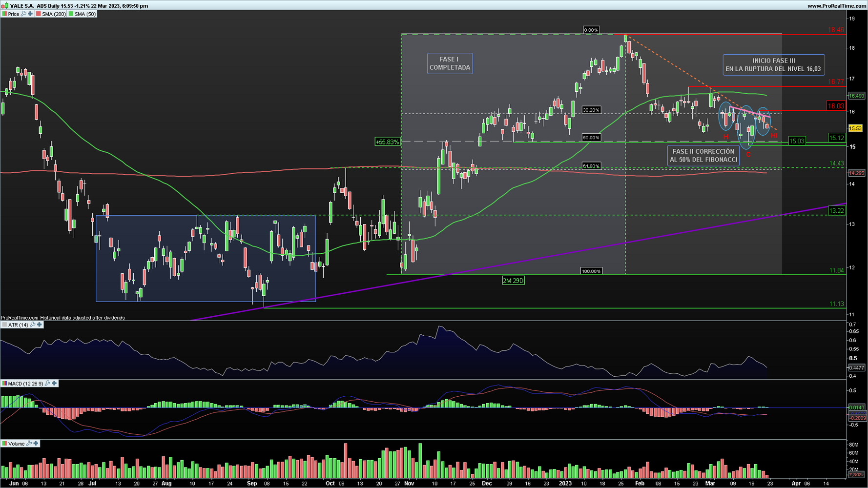Image resolution: width=868 pixels, height=488 pixels.
Task: Click the 38.20% Fibonacci label
Action: click(591, 110)
